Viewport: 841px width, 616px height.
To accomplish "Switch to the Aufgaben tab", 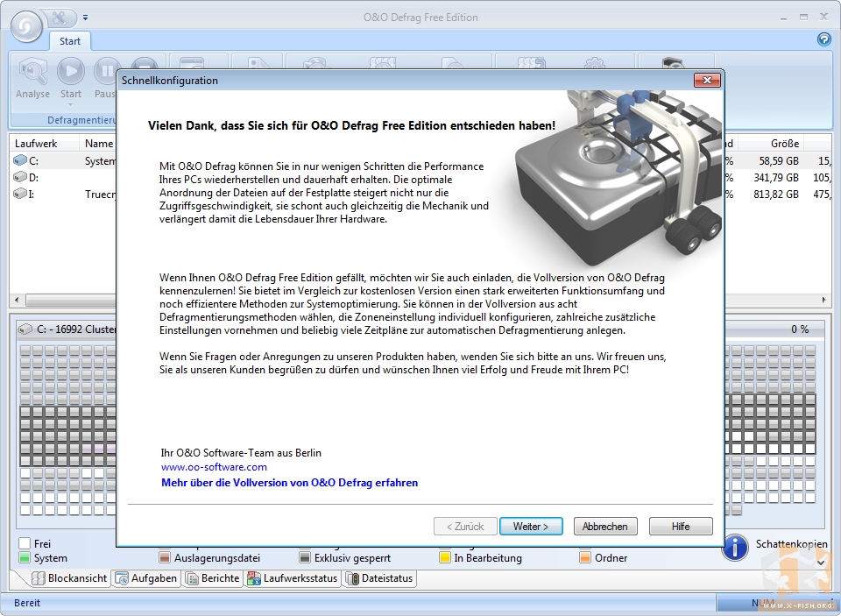I will [146, 578].
